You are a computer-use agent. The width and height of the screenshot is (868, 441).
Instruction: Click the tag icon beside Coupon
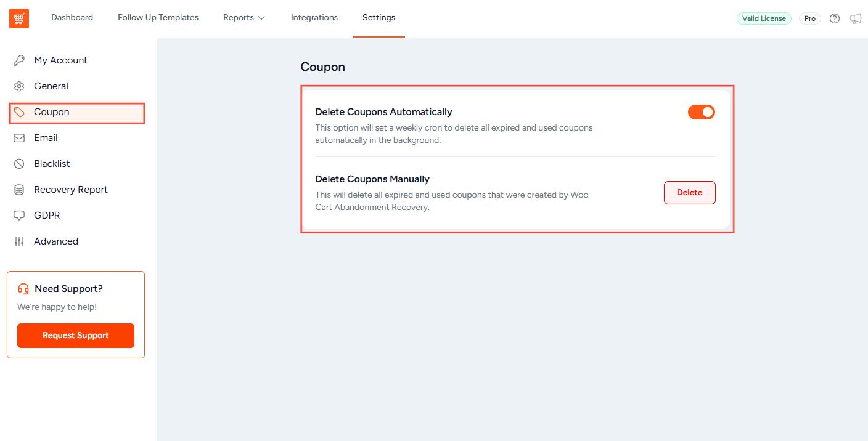(19, 112)
